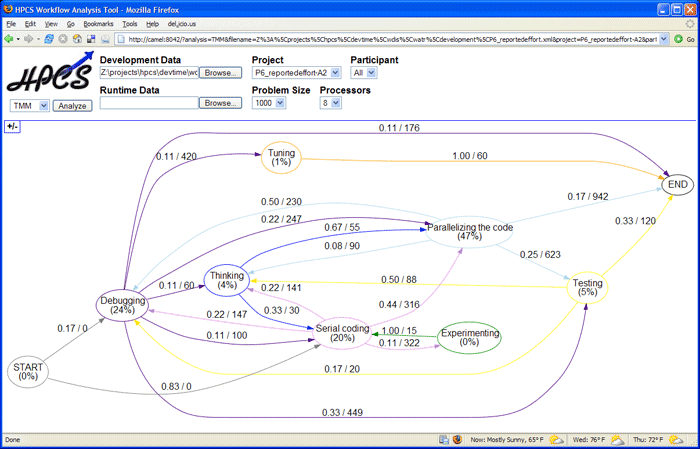Click the Analyze button
The height and width of the screenshot is (449, 700).
coord(71,105)
